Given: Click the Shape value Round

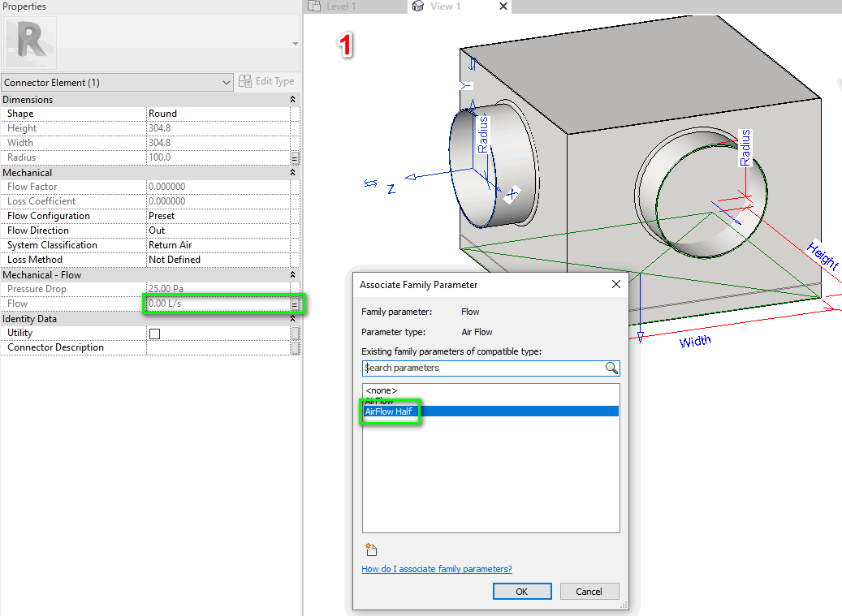Looking at the screenshot, I should click(218, 114).
